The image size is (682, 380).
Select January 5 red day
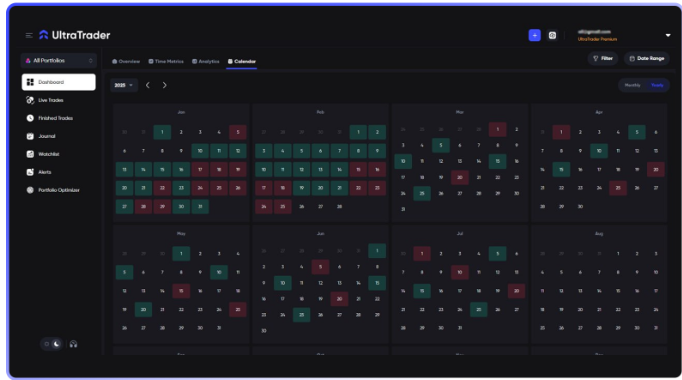[x=238, y=132]
